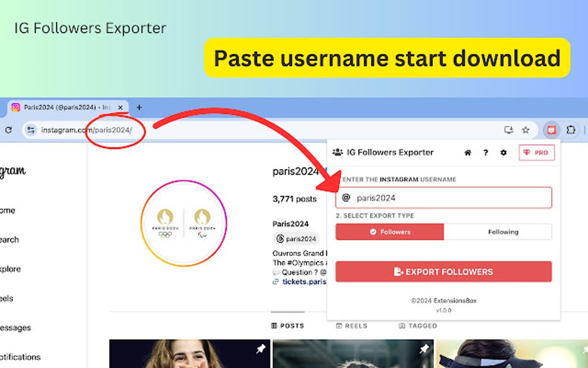This screenshot has width=588, height=368.
Task: Switch export type to Following
Action: [503, 231]
